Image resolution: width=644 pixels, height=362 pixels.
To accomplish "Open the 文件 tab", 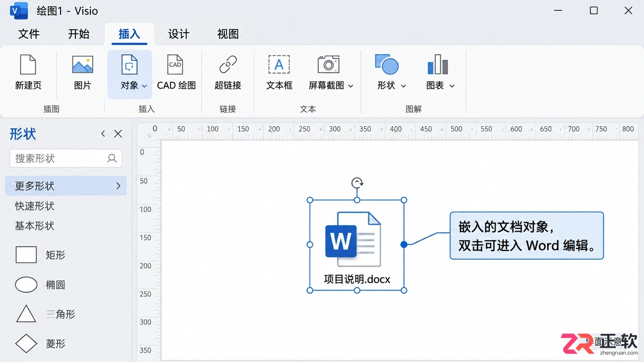I will click(29, 34).
